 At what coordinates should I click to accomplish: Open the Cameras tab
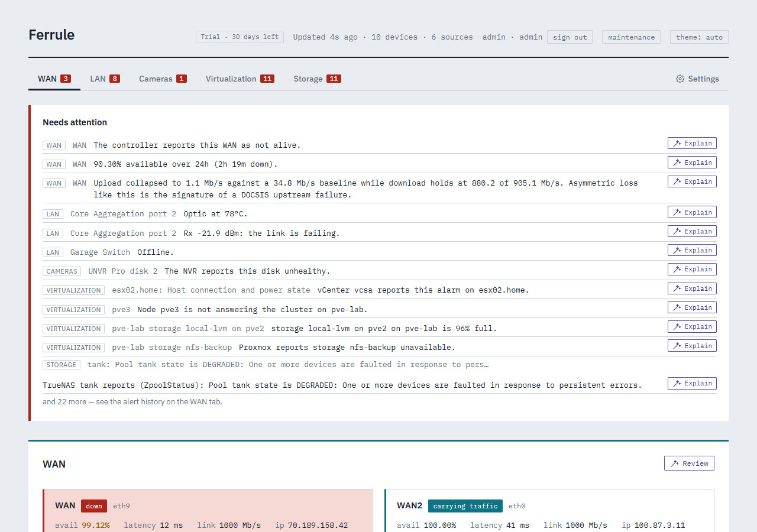coord(163,79)
